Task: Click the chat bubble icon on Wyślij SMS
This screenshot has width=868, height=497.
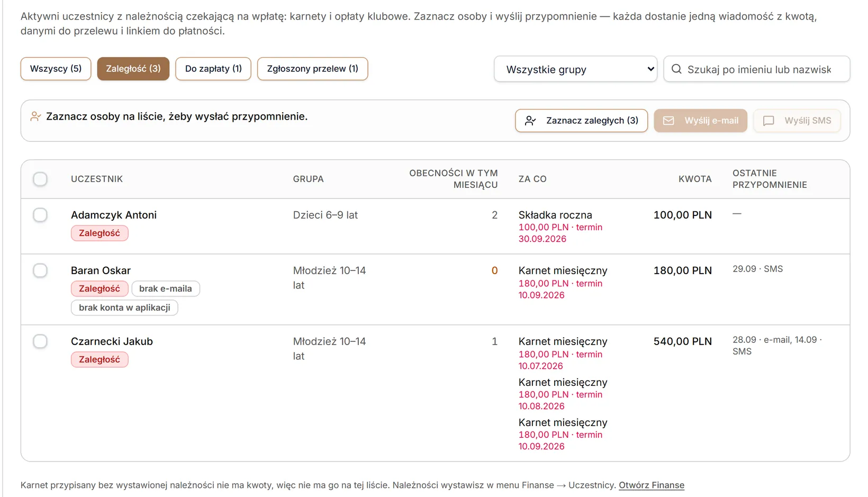Action: tap(768, 121)
